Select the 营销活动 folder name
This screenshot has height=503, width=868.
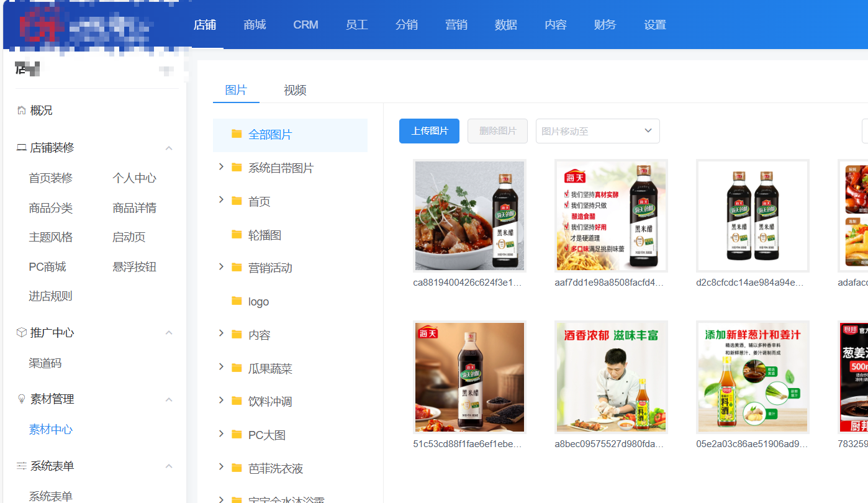(x=270, y=268)
